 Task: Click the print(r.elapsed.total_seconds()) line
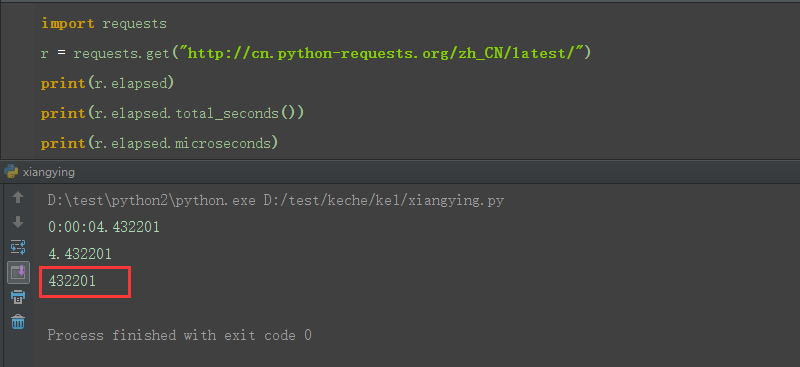click(x=172, y=113)
